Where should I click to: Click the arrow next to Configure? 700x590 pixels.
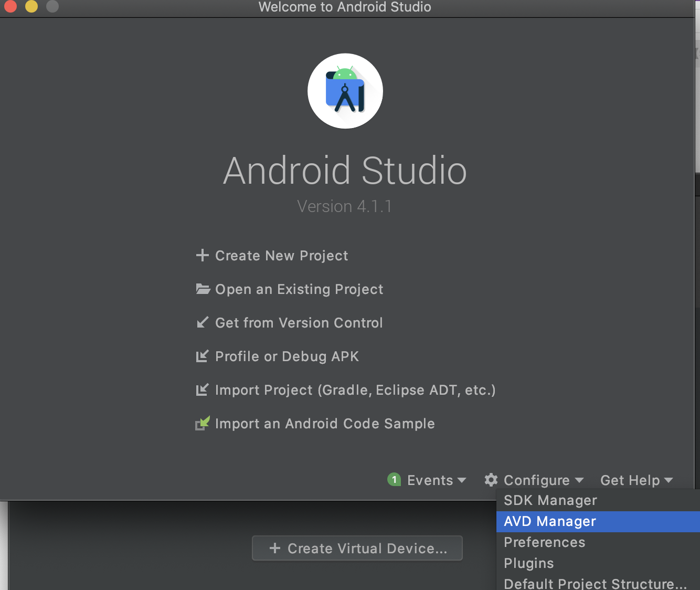(x=579, y=480)
